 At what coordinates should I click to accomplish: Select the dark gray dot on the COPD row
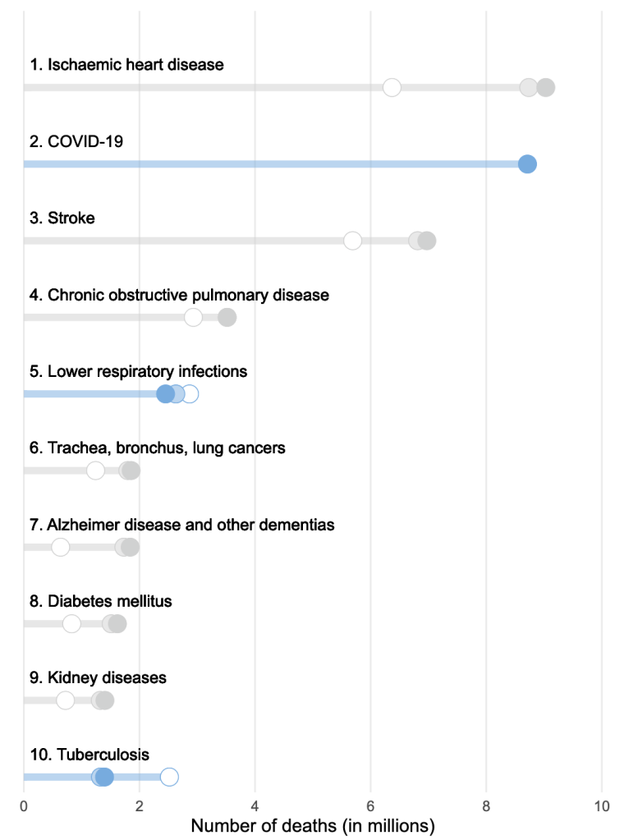click(x=227, y=318)
